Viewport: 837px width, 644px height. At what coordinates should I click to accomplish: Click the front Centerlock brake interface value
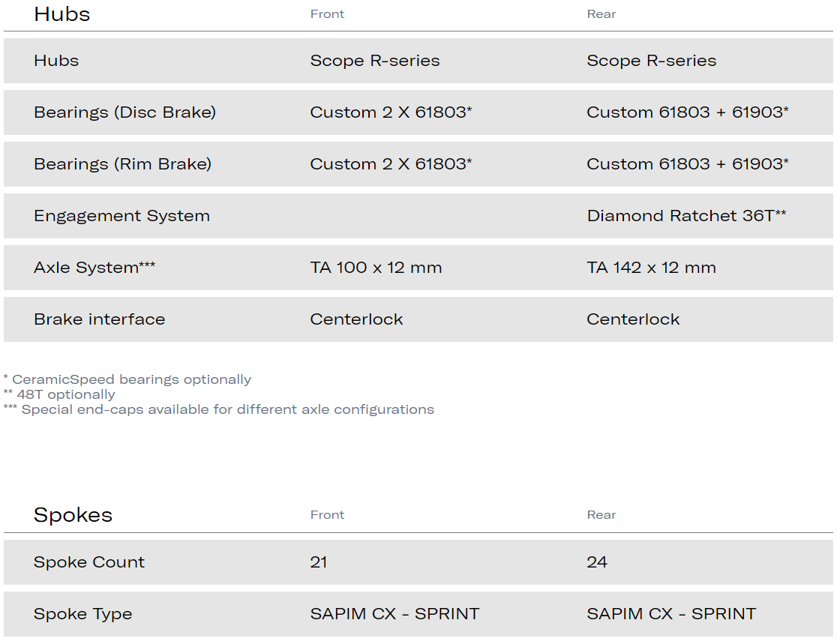coord(356,319)
